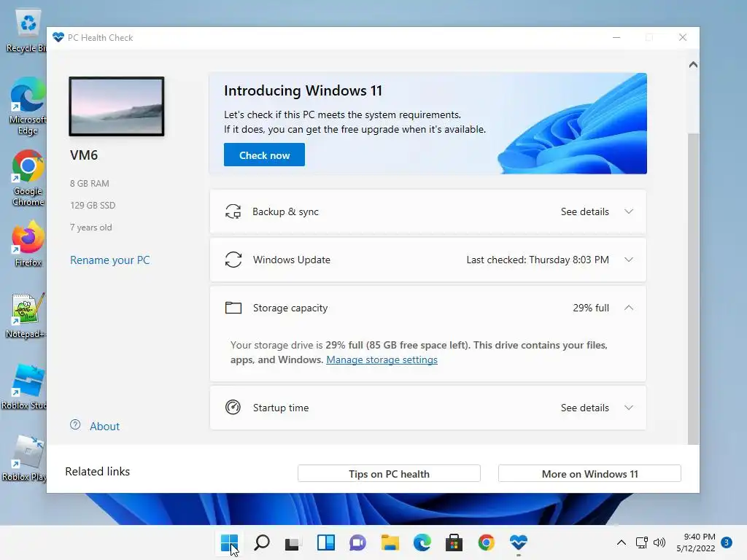Open Microsoft Store from taskbar
Screen dimensions: 747x560
454,542
